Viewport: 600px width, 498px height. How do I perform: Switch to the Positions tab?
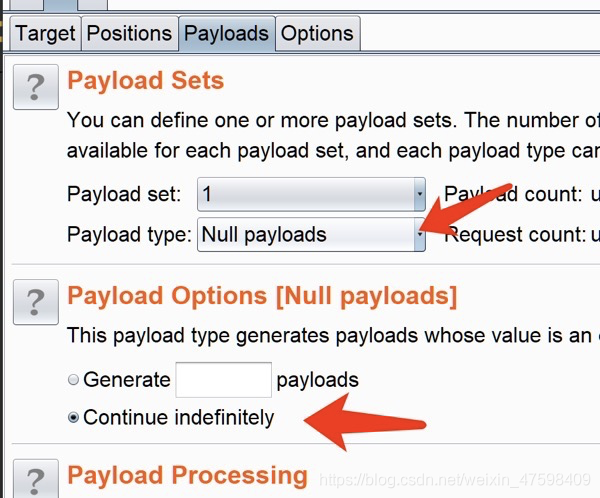(x=129, y=33)
